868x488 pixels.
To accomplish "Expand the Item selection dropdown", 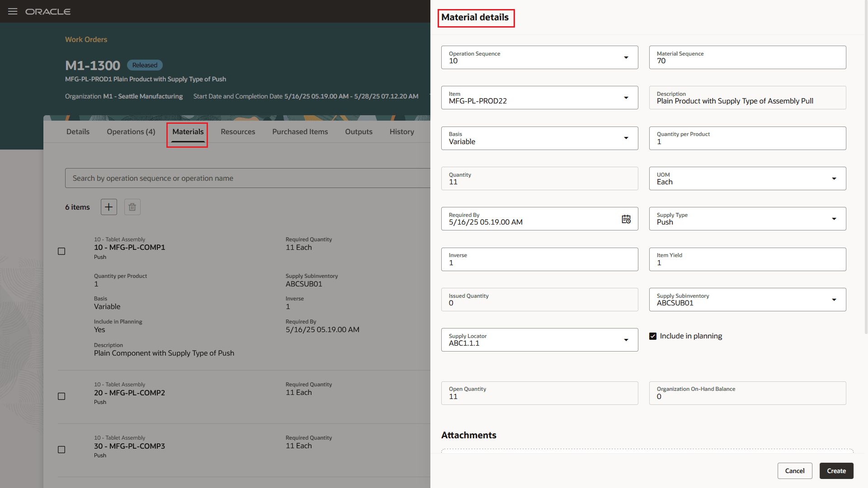I will click(x=626, y=98).
